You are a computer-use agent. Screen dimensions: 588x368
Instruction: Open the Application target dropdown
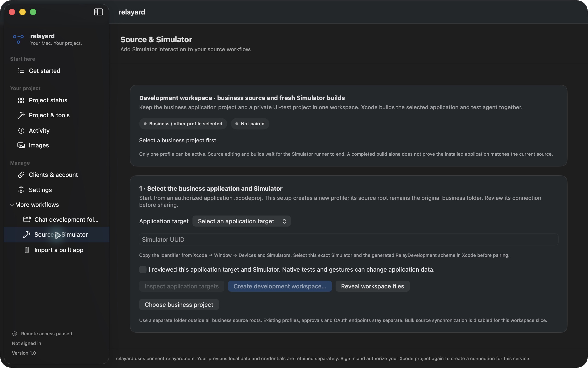click(x=242, y=221)
